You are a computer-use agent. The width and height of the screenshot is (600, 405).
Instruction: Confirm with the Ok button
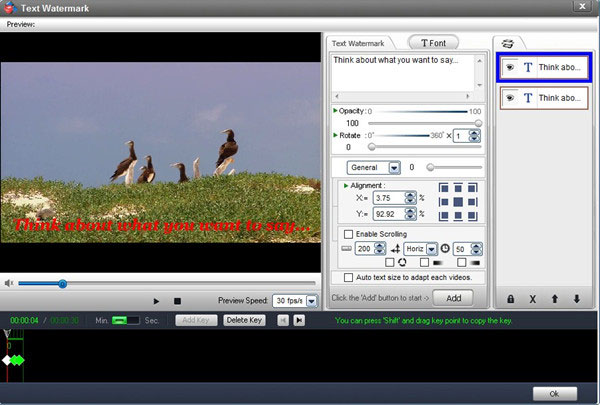(x=554, y=394)
